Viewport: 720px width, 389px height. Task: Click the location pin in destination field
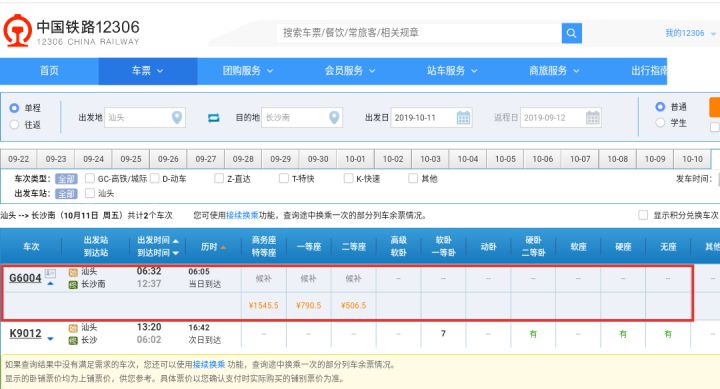pyautogui.click(x=334, y=118)
